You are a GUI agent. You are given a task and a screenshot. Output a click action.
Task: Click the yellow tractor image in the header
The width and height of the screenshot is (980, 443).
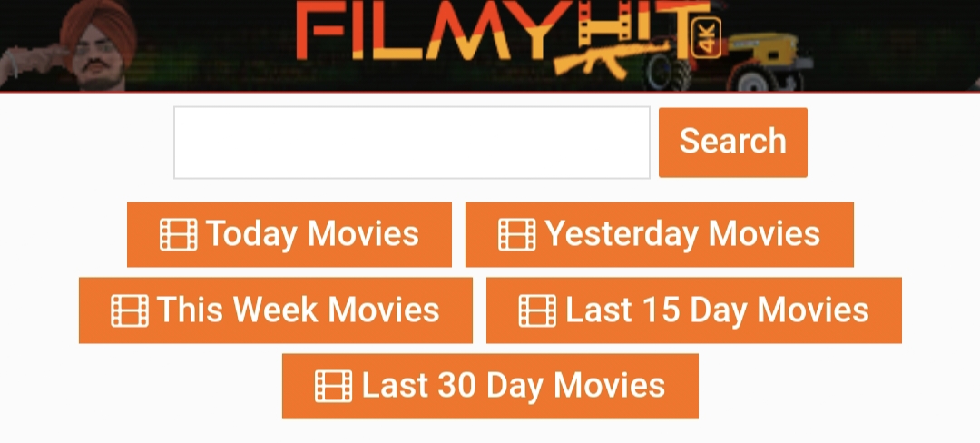(x=732, y=61)
